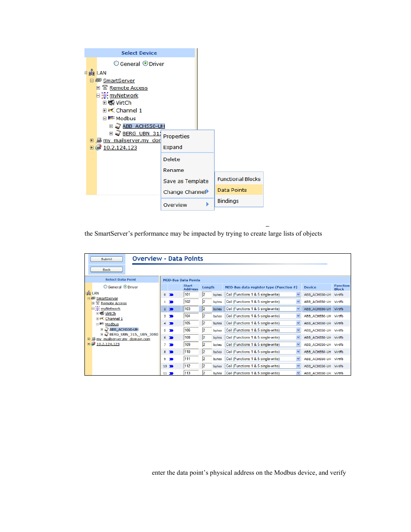Image resolution: width=411 pixels, height=532 pixels.
Task: Click Start Address field containing 112
Action: click(191, 366)
